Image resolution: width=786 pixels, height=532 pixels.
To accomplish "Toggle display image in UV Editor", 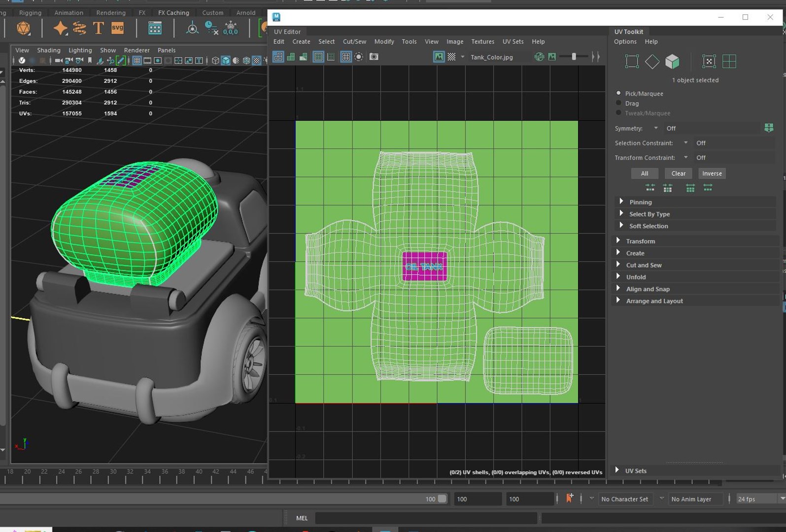I will pyautogui.click(x=439, y=57).
